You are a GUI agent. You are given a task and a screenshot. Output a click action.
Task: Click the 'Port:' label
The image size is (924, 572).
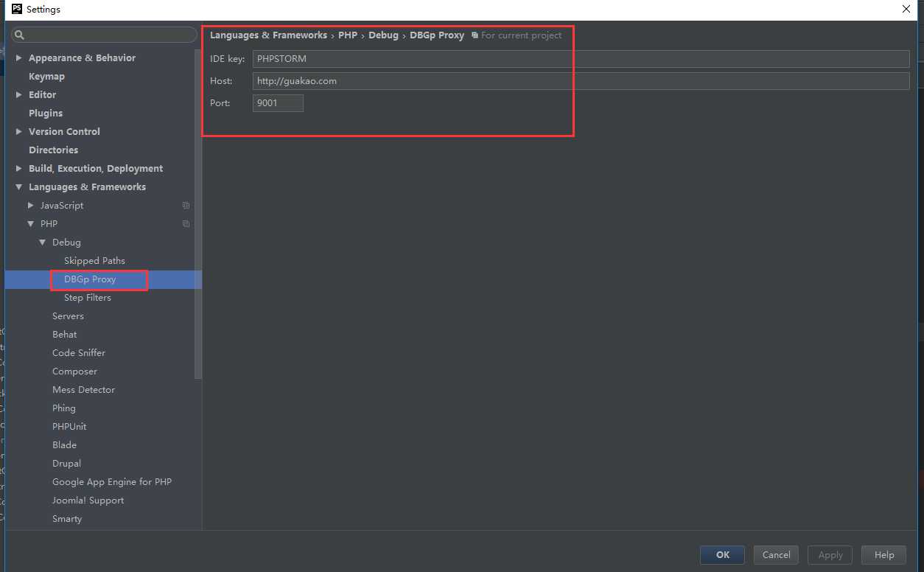coord(220,103)
